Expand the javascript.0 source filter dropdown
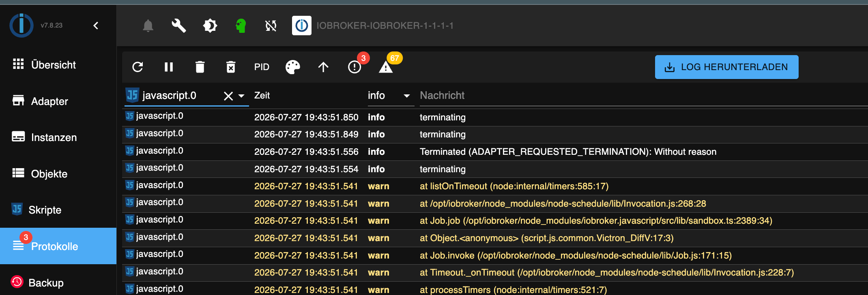Screen dimensions: 868x295 241,96
